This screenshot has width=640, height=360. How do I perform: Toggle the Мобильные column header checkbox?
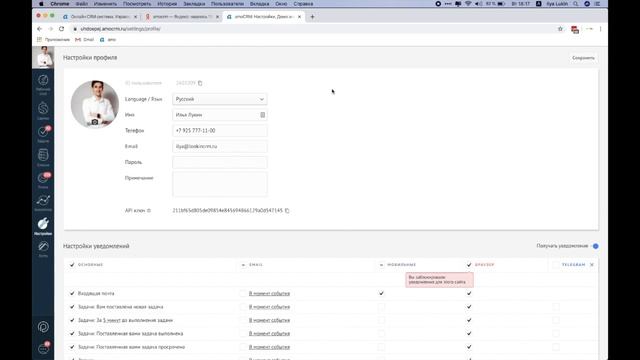381,265
